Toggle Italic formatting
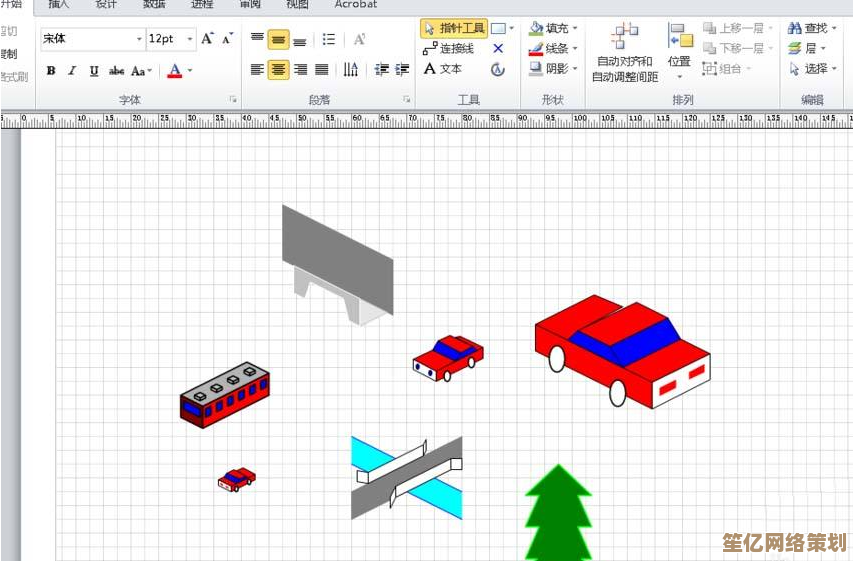This screenshot has height=561, width=853. (72, 71)
